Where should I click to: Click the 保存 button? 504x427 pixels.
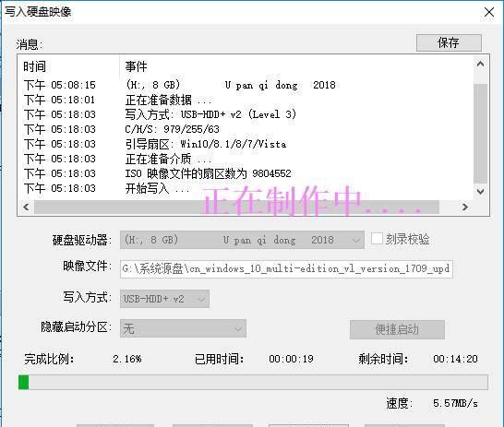449,42
